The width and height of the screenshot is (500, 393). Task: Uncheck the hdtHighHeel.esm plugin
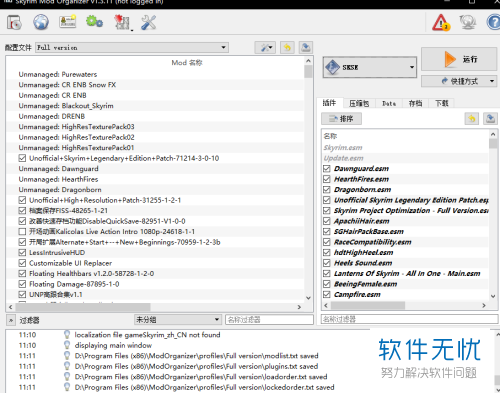(327, 252)
